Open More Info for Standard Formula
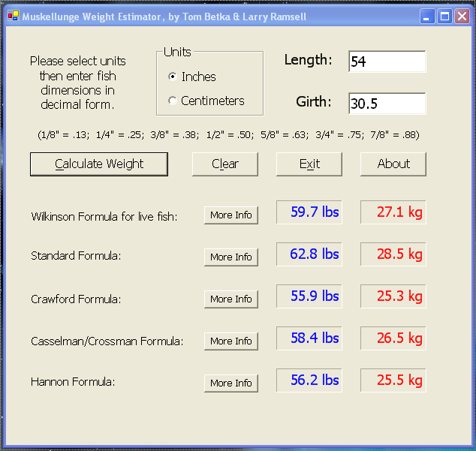This screenshot has height=451, width=476. [231, 257]
